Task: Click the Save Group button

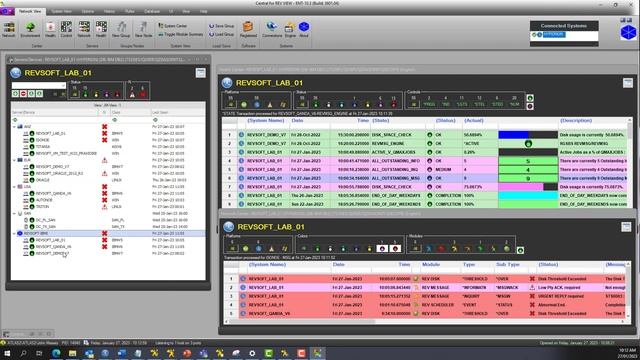Action: point(222,26)
